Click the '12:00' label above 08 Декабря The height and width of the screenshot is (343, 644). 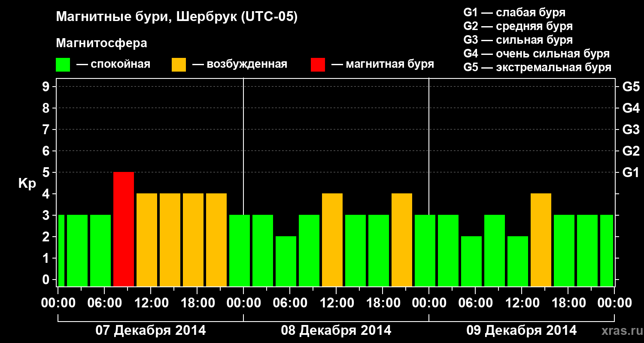336,303
